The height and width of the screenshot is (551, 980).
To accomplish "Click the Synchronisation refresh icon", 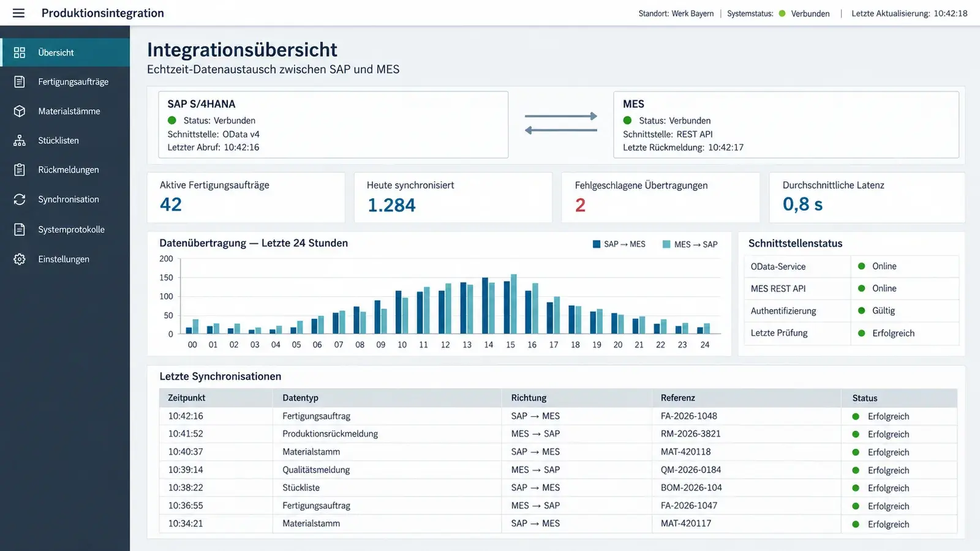I will [20, 199].
